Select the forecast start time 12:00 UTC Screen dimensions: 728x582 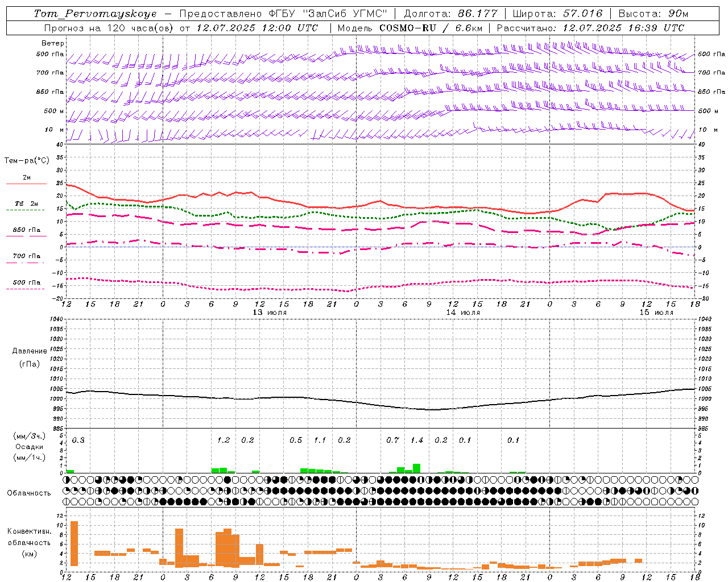[x=289, y=28]
